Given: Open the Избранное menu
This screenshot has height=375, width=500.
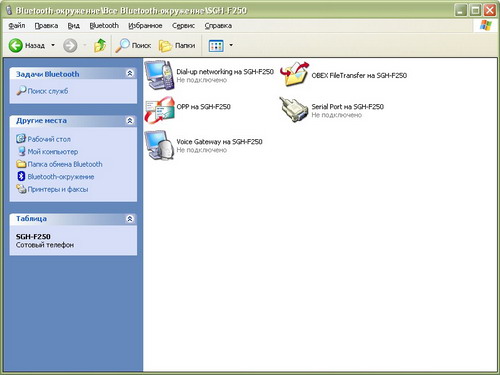Looking at the screenshot, I should [145, 26].
